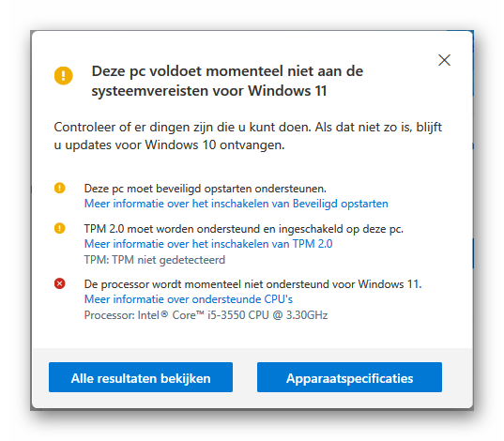This screenshot has height=441, width=504.
Task: Select the Intel Core i5-3550 processor line
Action: click(206, 315)
